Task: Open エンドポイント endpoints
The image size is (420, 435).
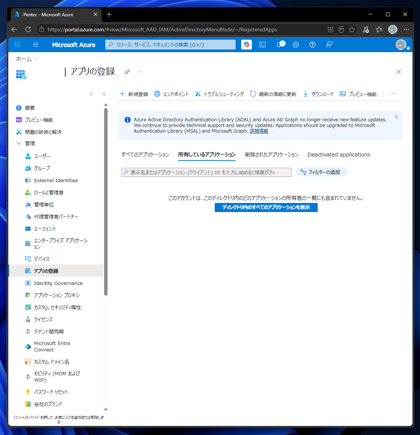Action: [171, 94]
